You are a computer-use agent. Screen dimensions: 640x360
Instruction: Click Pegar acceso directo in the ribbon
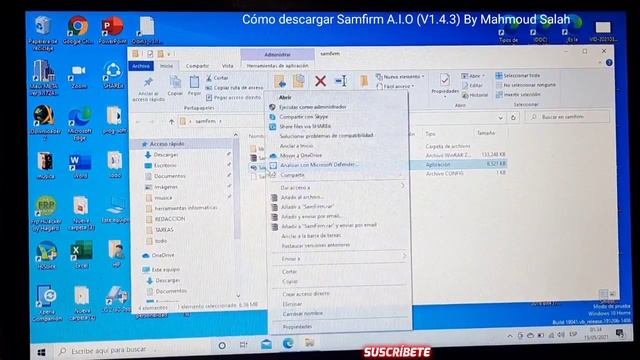[x=233, y=97]
